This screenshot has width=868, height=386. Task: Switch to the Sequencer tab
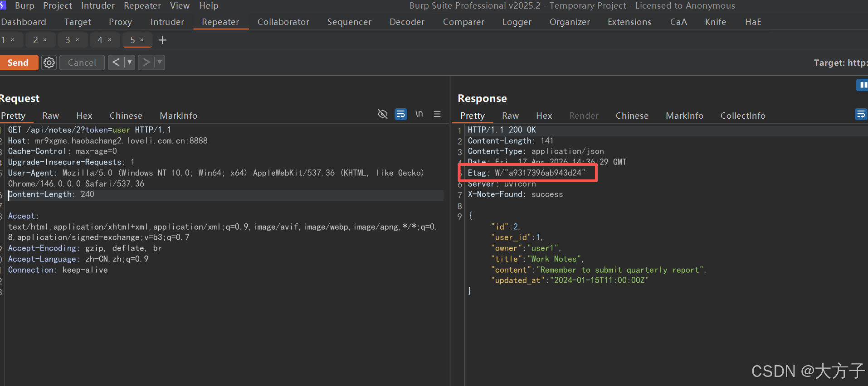point(349,22)
